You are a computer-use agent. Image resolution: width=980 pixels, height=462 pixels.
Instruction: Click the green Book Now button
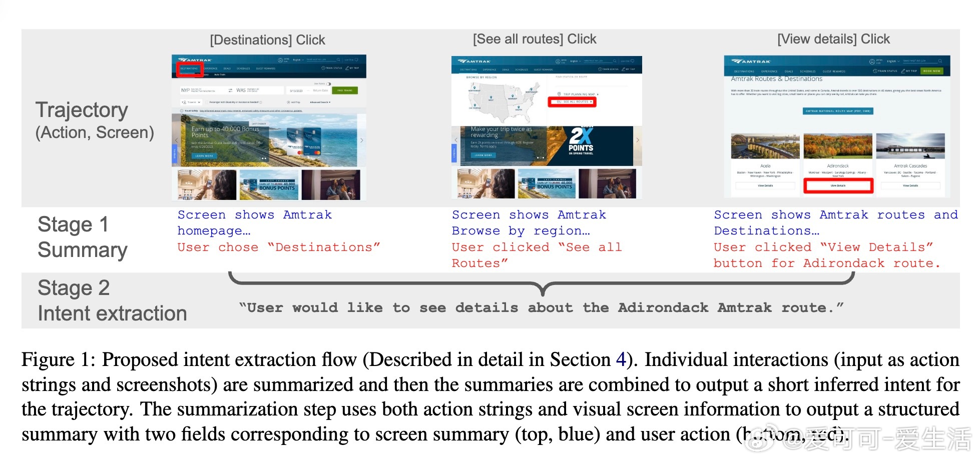[x=931, y=71]
